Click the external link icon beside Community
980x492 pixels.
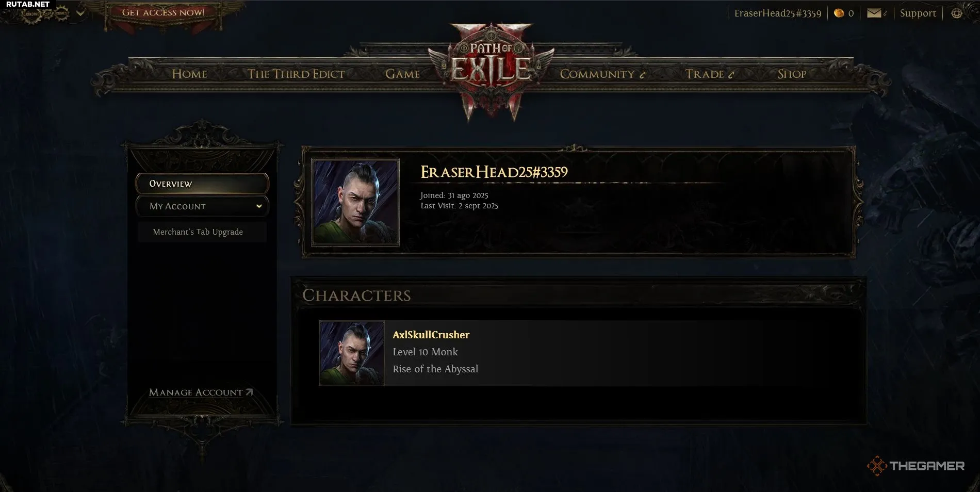tap(642, 75)
